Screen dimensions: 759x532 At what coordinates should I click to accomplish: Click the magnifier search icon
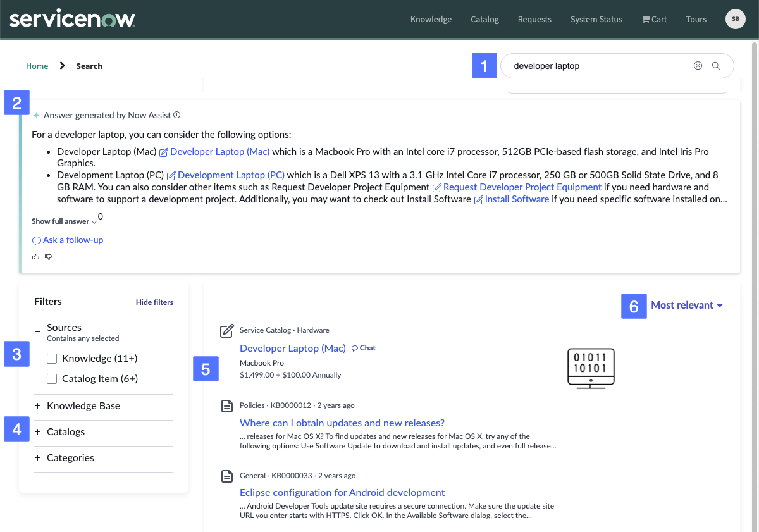pos(716,66)
